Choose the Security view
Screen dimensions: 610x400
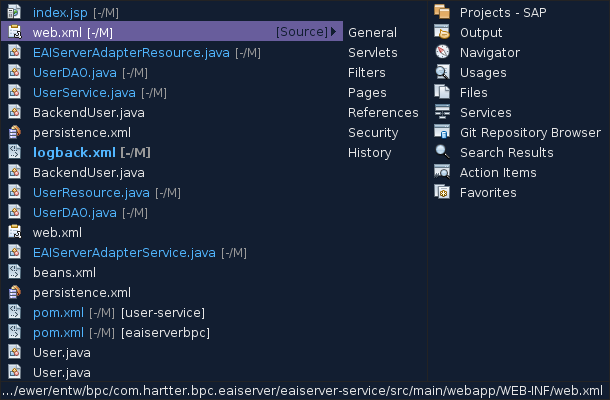(x=373, y=132)
